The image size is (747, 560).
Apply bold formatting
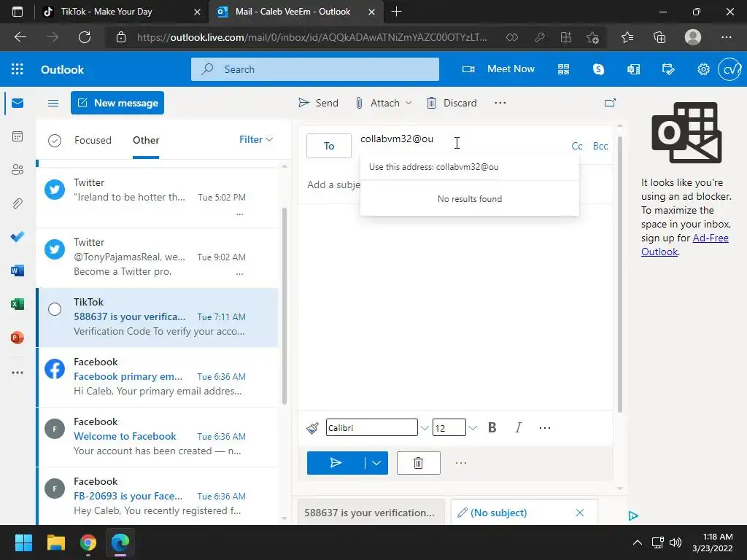pos(492,427)
